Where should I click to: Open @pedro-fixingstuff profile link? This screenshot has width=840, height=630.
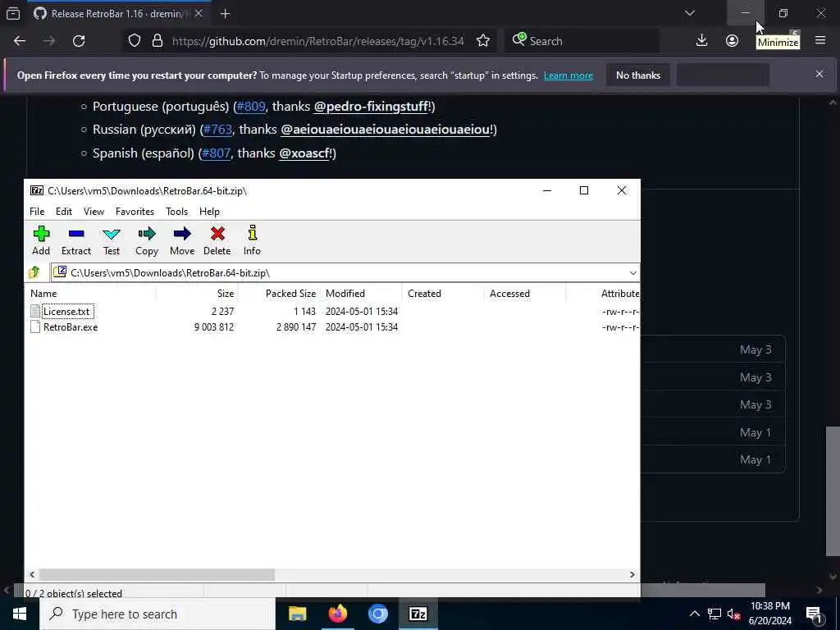point(372,107)
